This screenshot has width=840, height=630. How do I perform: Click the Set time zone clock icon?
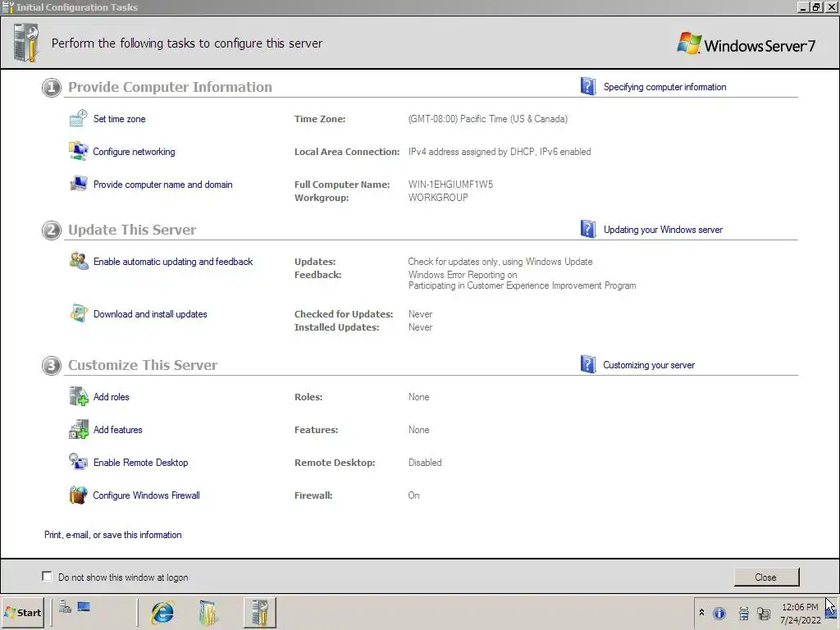tap(78, 118)
